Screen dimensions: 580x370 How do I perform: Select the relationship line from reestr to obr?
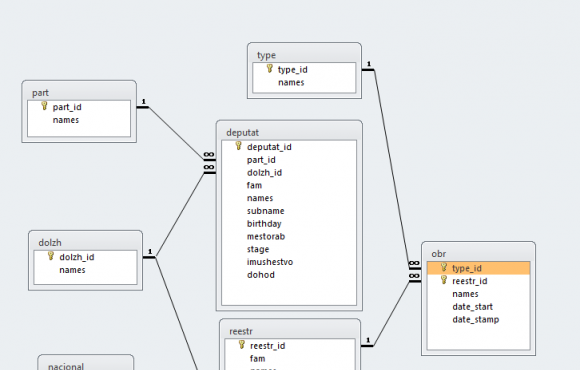(391, 314)
